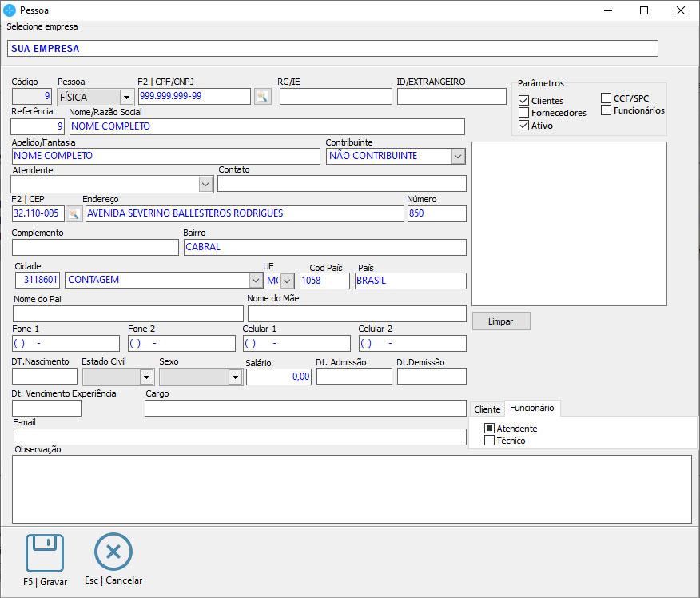The width and height of the screenshot is (700, 598).
Task: Enable the Técnico checkbox
Action: [x=490, y=441]
